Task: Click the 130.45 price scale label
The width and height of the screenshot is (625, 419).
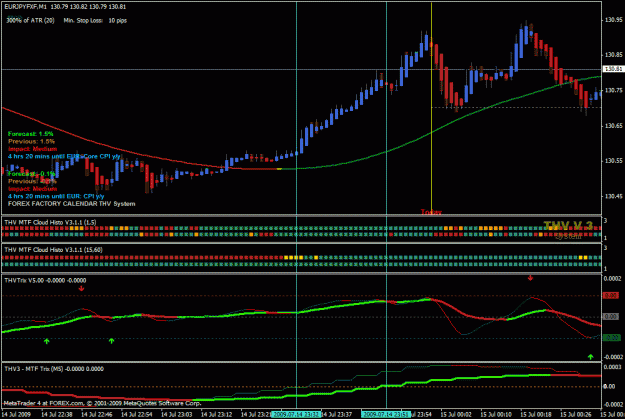Action: (x=613, y=196)
